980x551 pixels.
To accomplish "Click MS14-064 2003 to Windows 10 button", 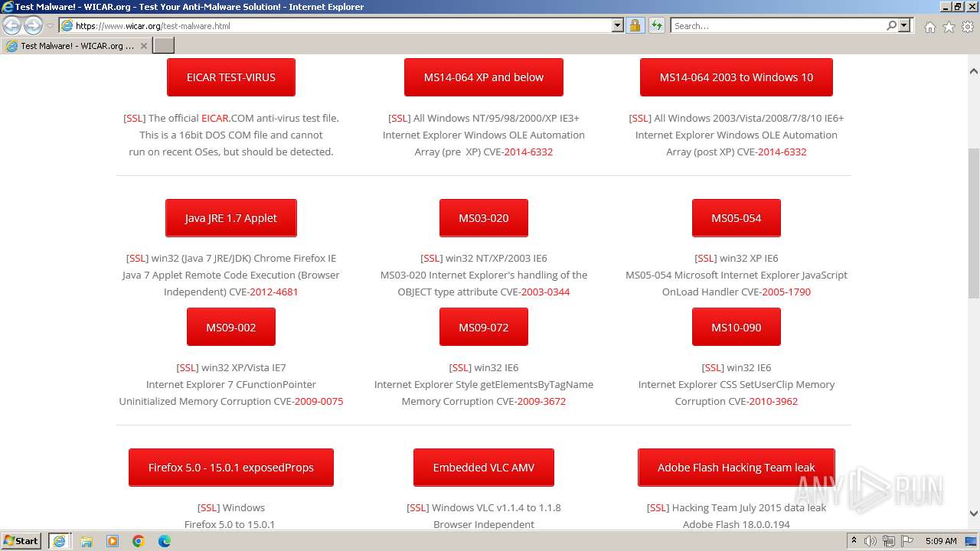I will click(x=737, y=77).
